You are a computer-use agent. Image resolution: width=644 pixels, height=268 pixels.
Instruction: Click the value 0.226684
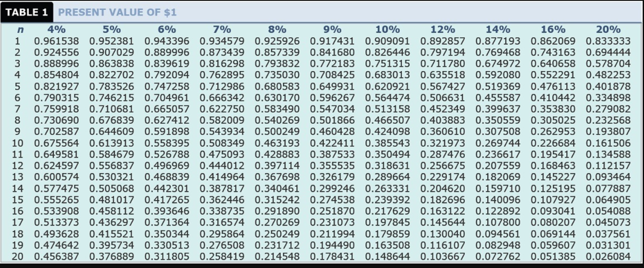click(x=553, y=143)
